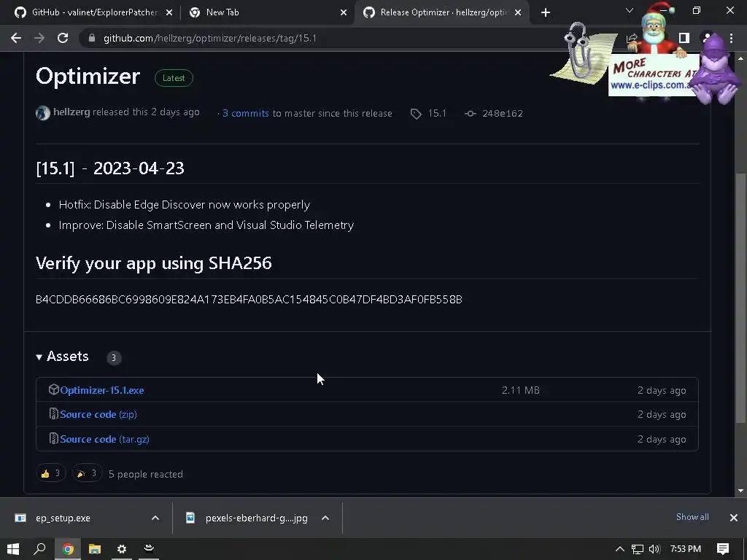
Task: Open the new tab plus button
Action: (x=546, y=12)
